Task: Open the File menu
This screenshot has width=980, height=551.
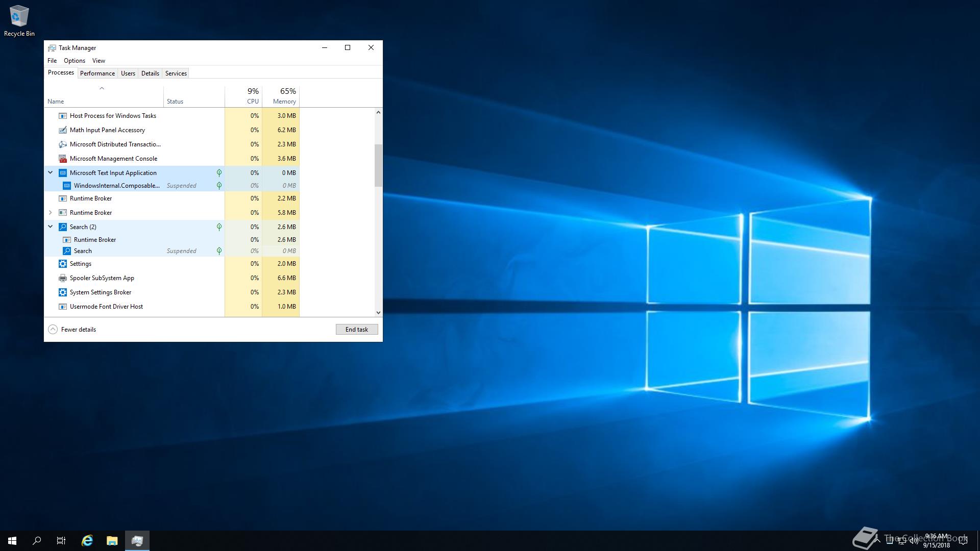Action: [x=52, y=61]
